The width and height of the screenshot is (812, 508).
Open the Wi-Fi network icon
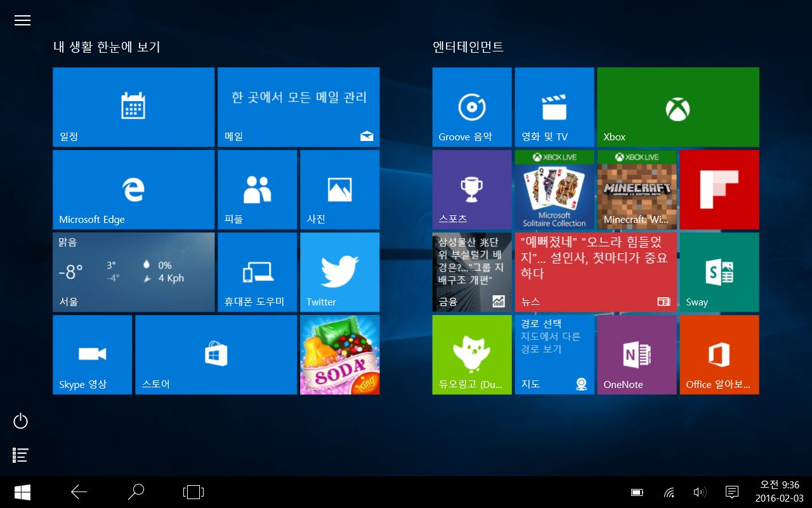pyautogui.click(x=669, y=492)
